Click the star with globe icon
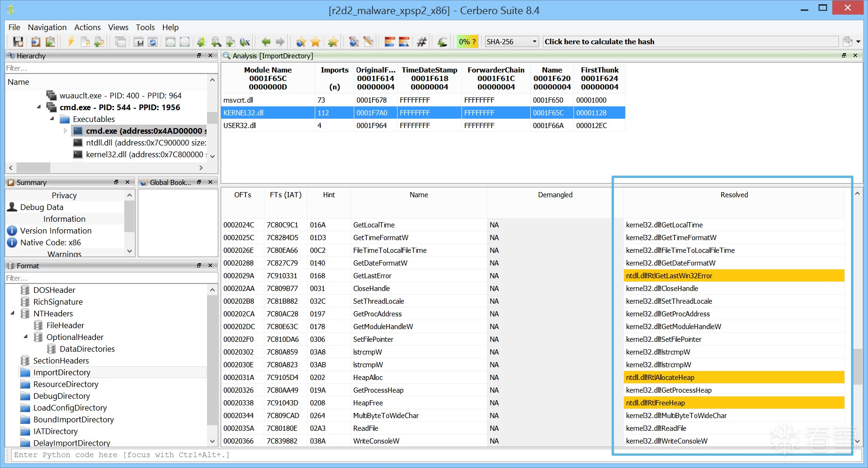This screenshot has height=468, width=868. pos(301,42)
